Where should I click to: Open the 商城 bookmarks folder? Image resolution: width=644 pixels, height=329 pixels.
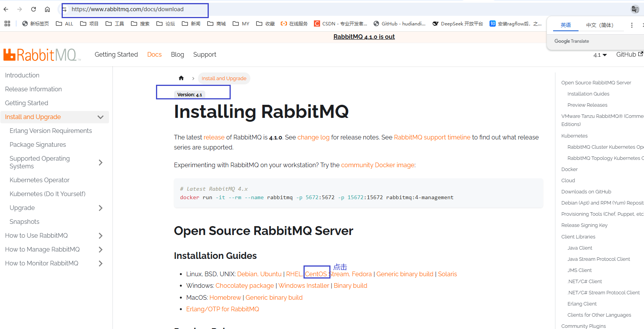coord(216,23)
